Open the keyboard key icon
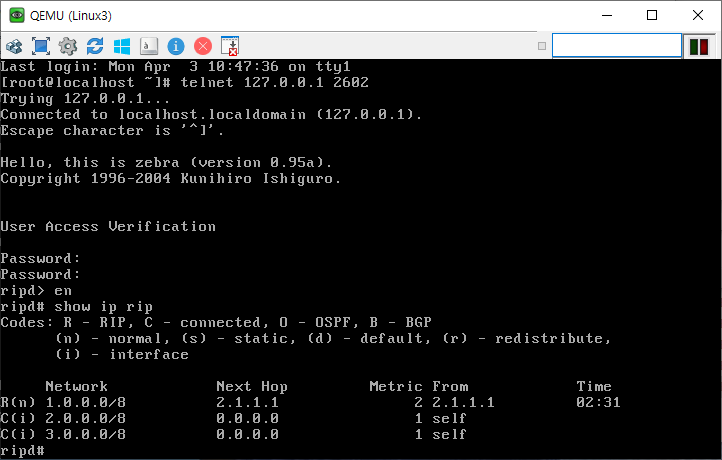 (149, 46)
